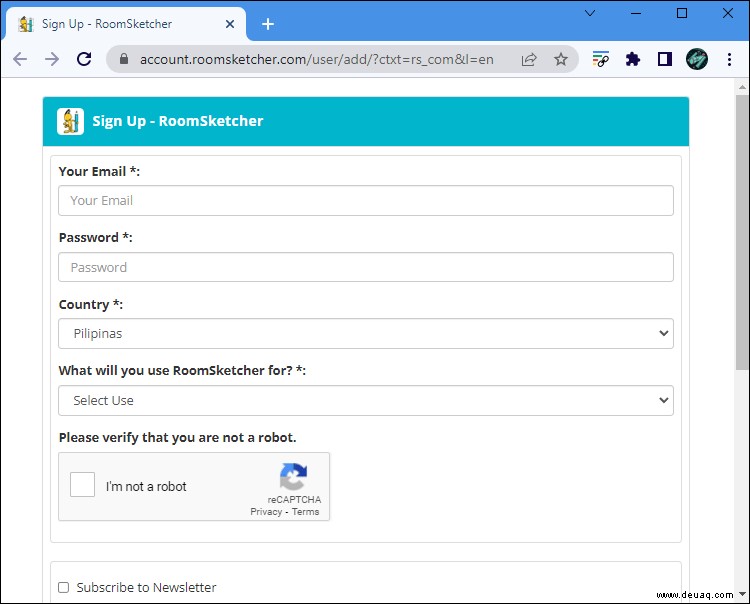The width and height of the screenshot is (750, 604).
Task: Open the reCAPTCHA Privacy link
Action: point(266,512)
